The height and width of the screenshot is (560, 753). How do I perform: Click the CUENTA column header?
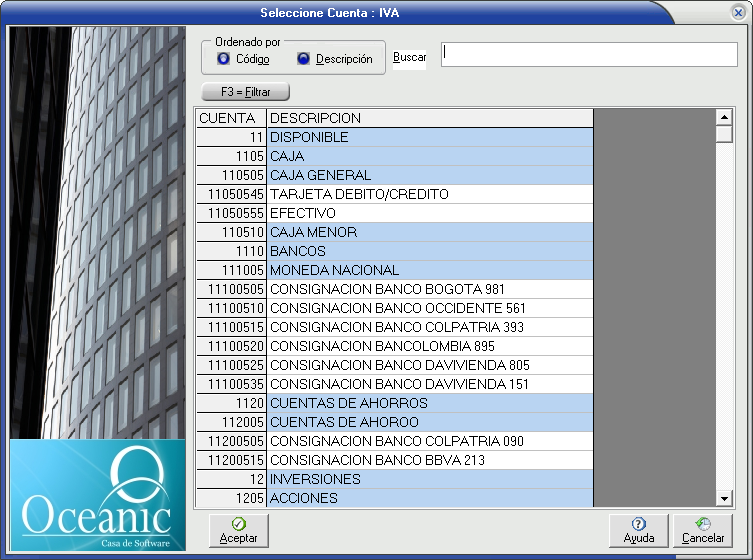coord(230,118)
